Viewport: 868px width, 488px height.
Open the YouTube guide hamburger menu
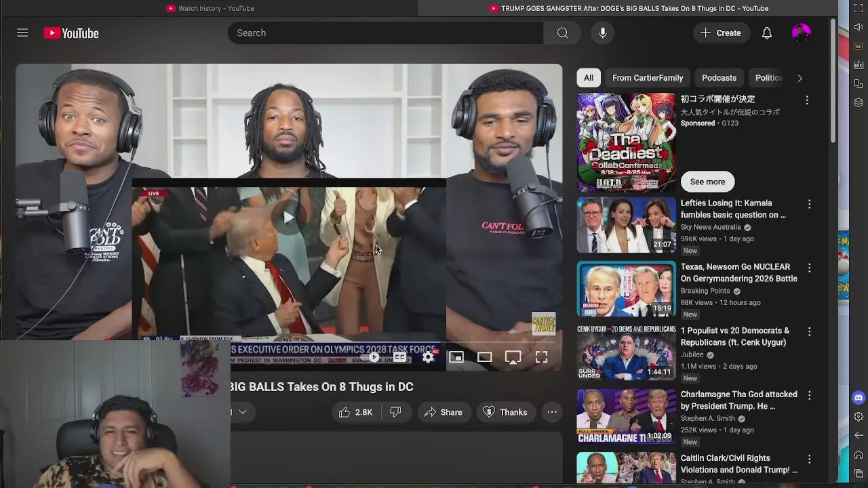pyautogui.click(x=22, y=33)
